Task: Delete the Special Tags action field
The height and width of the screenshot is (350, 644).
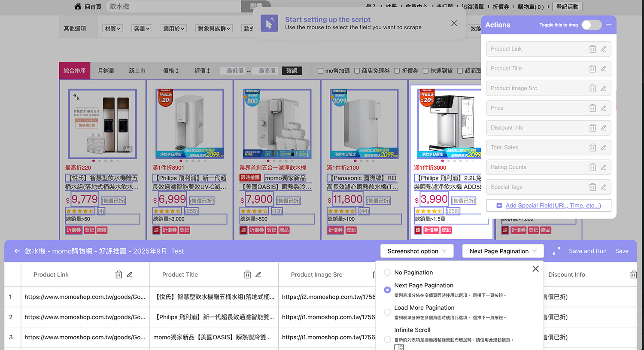Action: tap(592, 187)
